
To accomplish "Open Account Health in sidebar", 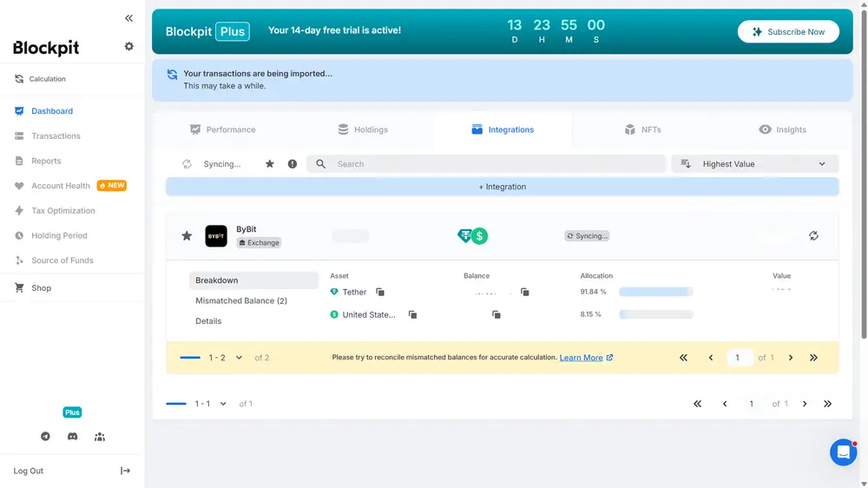I will point(61,186).
